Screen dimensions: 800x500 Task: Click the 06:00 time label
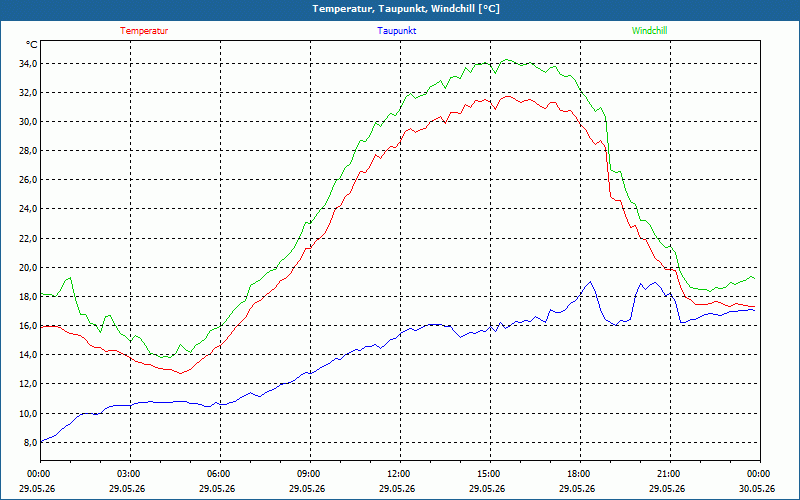[220, 474]
